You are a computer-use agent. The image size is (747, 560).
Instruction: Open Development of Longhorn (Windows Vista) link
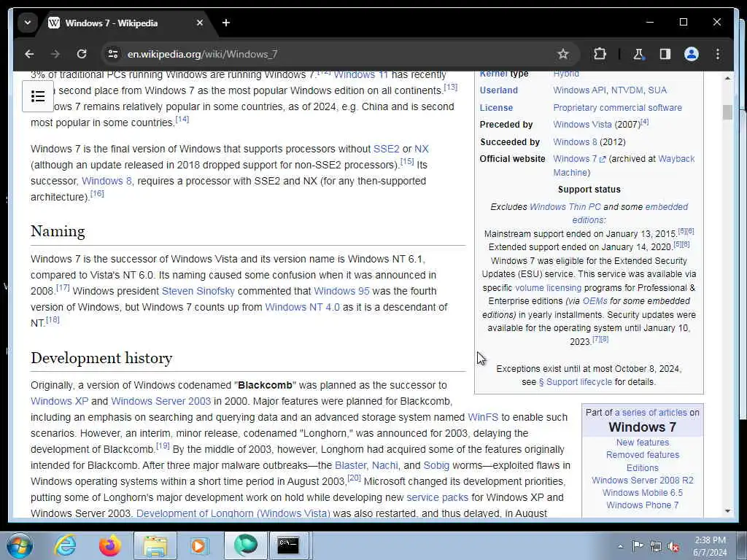click(233, 513)
